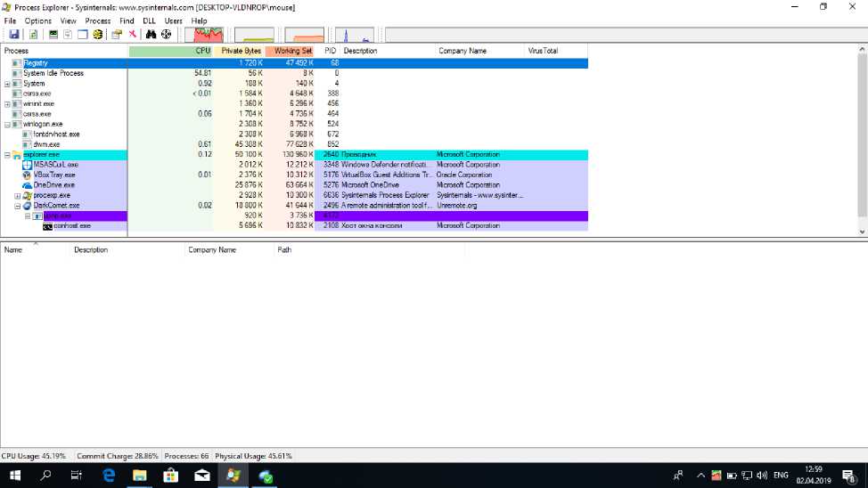The image size is (868, 488).
Task: Open the Process menu
Action: coord(97,20)
